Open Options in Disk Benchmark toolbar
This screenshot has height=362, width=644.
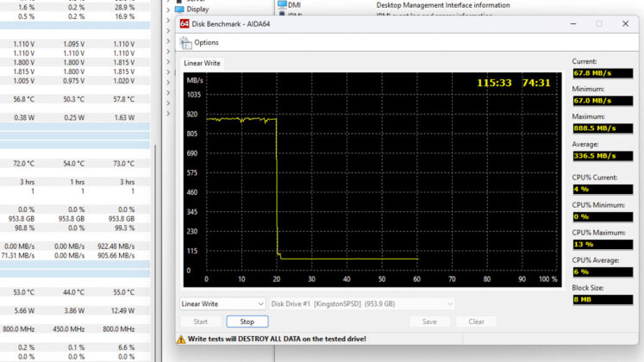pos(206,43)
